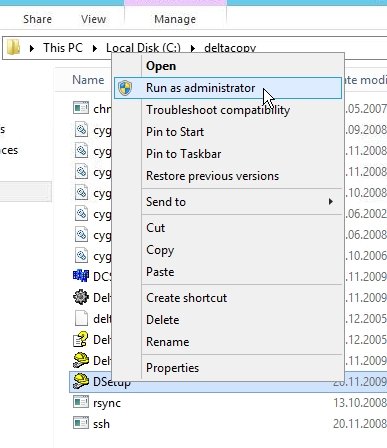Select the DSetup file icon

pyautogui.click(x=81, y=381)
